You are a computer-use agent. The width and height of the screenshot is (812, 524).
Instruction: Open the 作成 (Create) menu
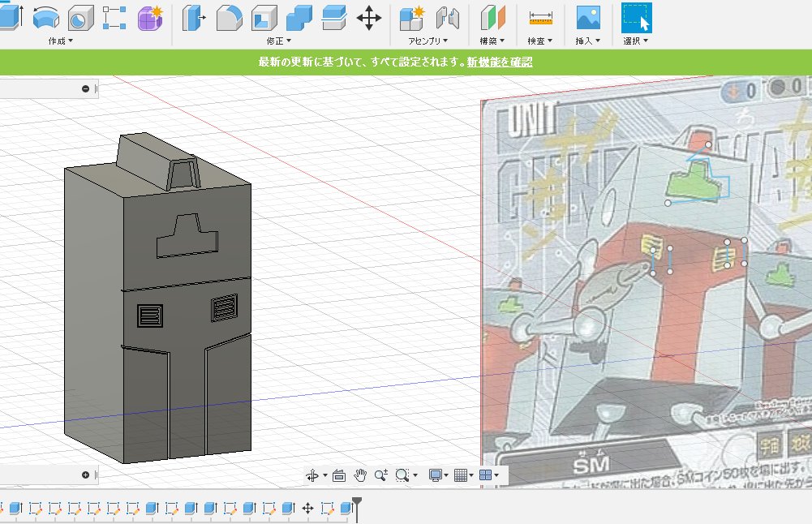(61, 41)
